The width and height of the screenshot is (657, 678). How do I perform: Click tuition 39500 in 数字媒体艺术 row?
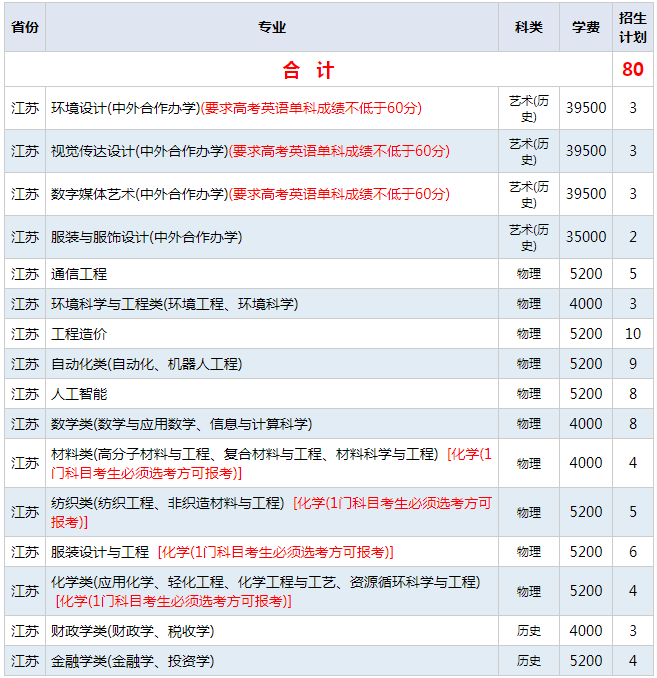point(586,194)
